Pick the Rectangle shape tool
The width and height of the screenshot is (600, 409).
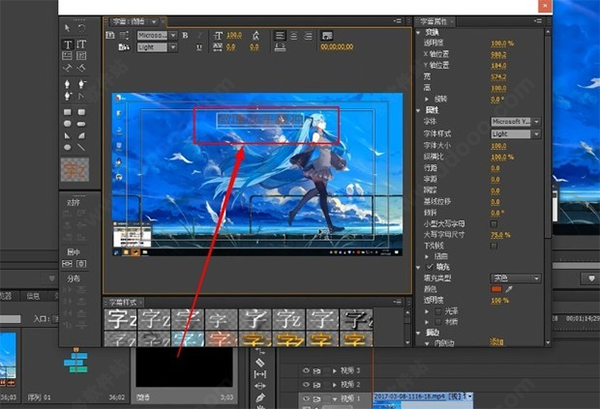pos(67,112)
